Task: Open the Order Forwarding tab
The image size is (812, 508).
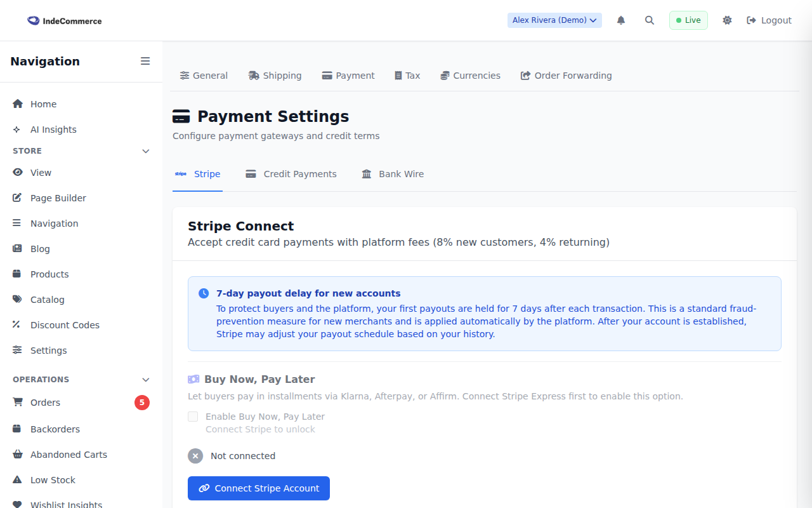Action: (566, 75)
